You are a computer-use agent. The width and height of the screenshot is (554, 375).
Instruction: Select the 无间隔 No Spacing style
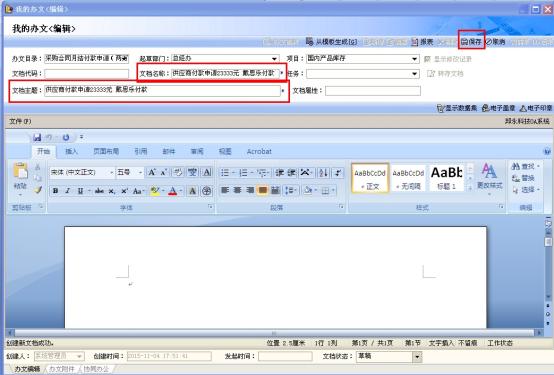coord(408,178)
